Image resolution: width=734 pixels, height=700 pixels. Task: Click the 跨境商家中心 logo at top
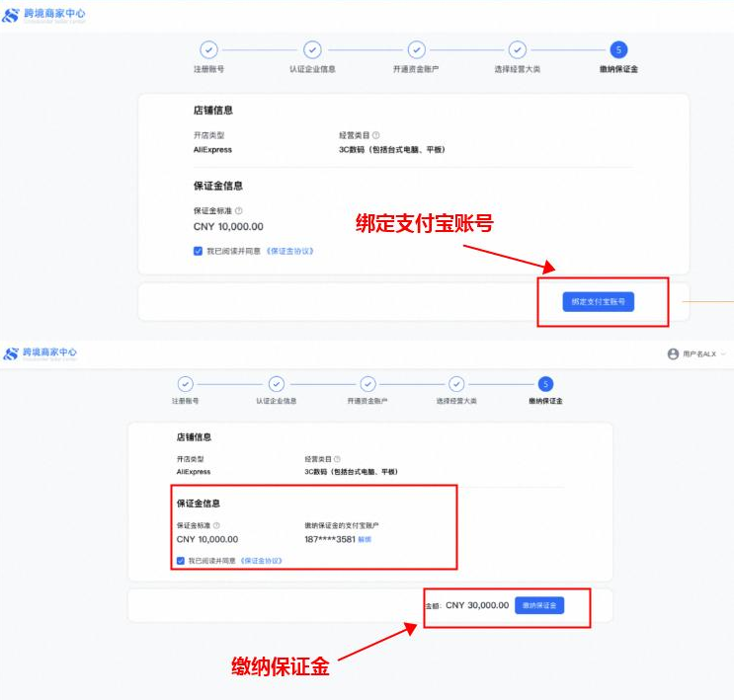44,15
